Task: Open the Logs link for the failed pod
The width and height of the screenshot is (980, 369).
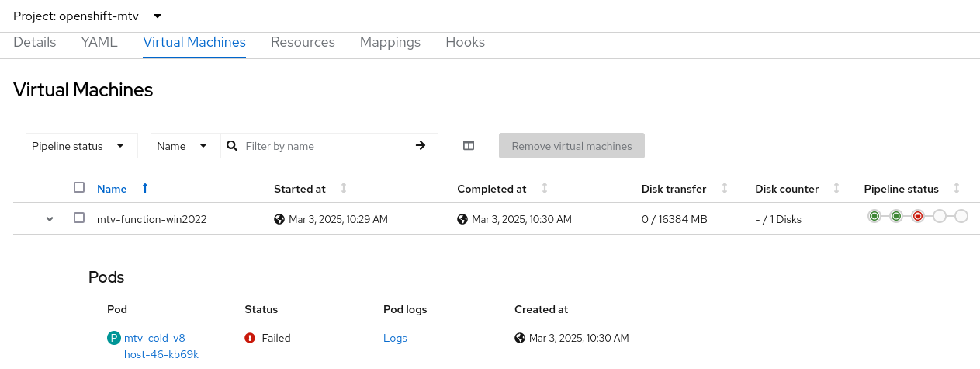Action: 395,338
